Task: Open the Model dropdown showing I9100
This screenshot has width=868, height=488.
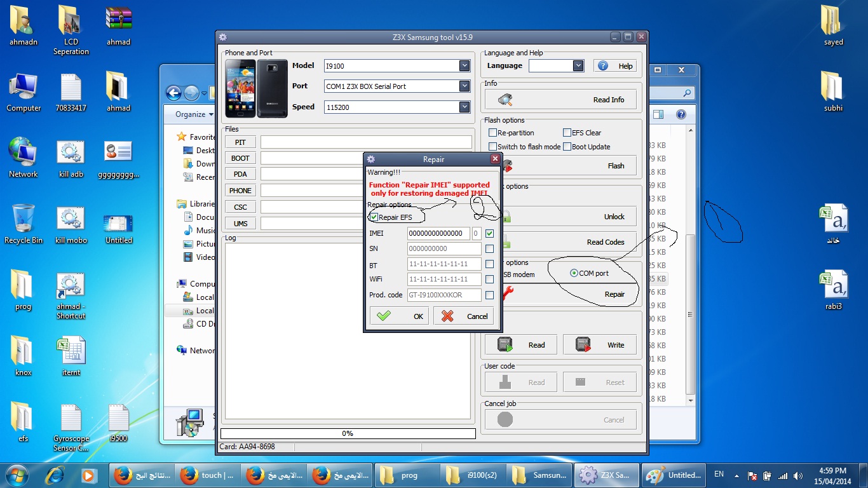Action: point(465,65)
